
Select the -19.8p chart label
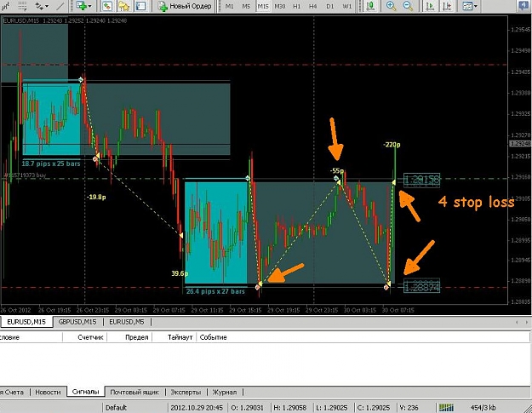[x=96, y=197]
